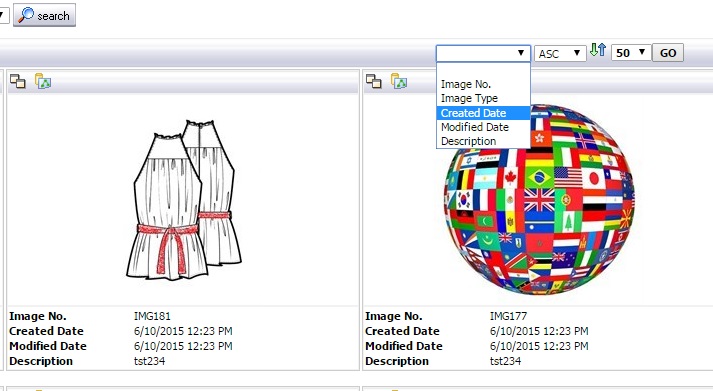713x391 pixels.
Task: Click the copy windows icon above dress image
Action: click(x=18, y=81)
